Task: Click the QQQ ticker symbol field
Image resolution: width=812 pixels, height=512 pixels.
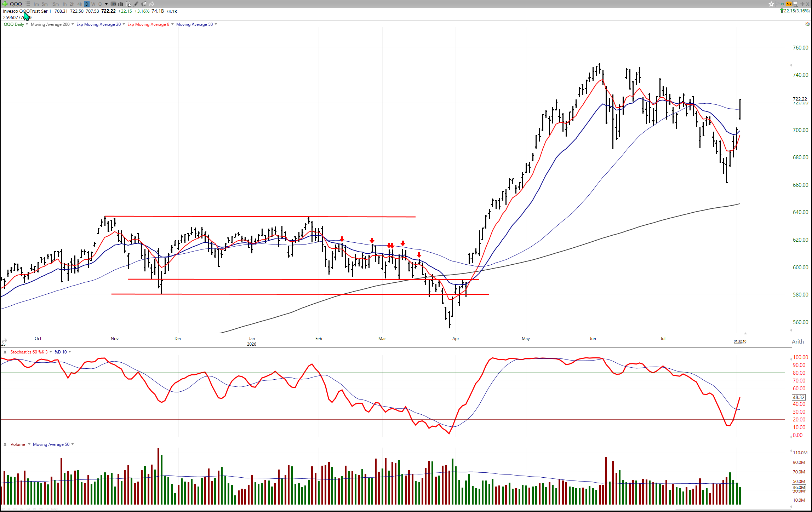Action: click(16, 4)
